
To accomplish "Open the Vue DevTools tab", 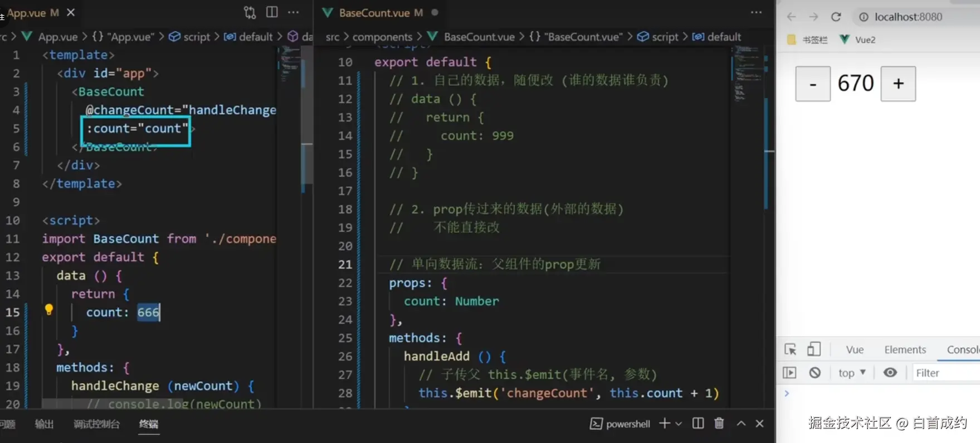I will click(x=855, y=349).
